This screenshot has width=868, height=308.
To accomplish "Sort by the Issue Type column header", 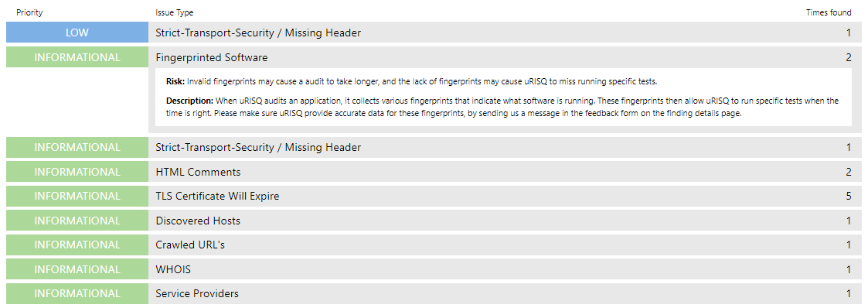I will (x=175, y=12).
